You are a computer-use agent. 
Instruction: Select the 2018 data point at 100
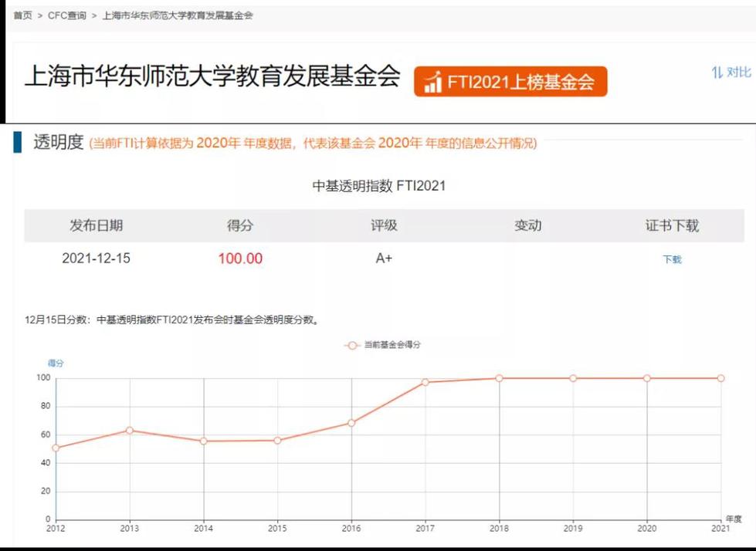coord(499,378)
